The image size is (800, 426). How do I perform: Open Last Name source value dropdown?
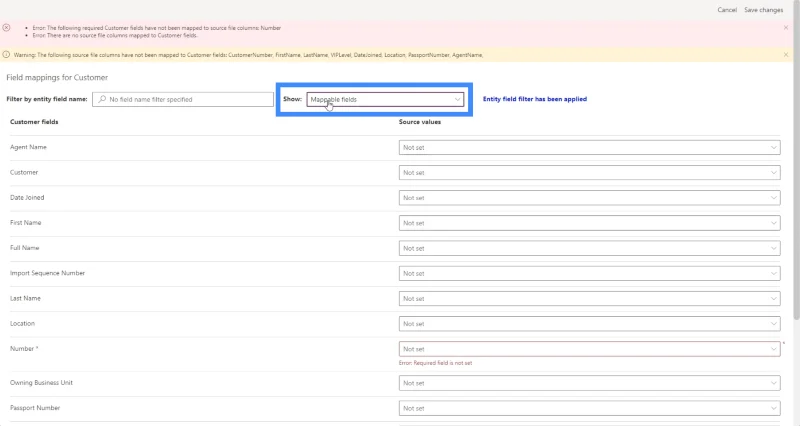(x=589, y=298)
